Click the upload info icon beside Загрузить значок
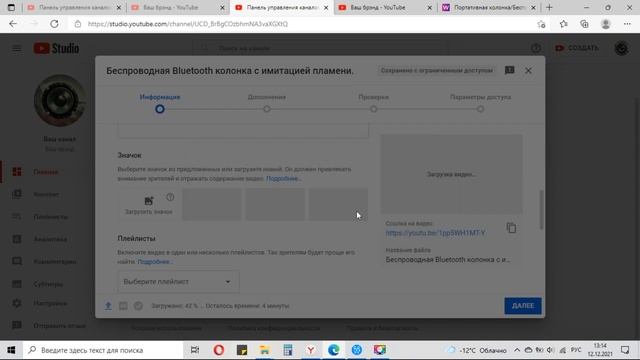Image resolution: width=640 pixels, height=360 pixels. (x=170, y=197)
